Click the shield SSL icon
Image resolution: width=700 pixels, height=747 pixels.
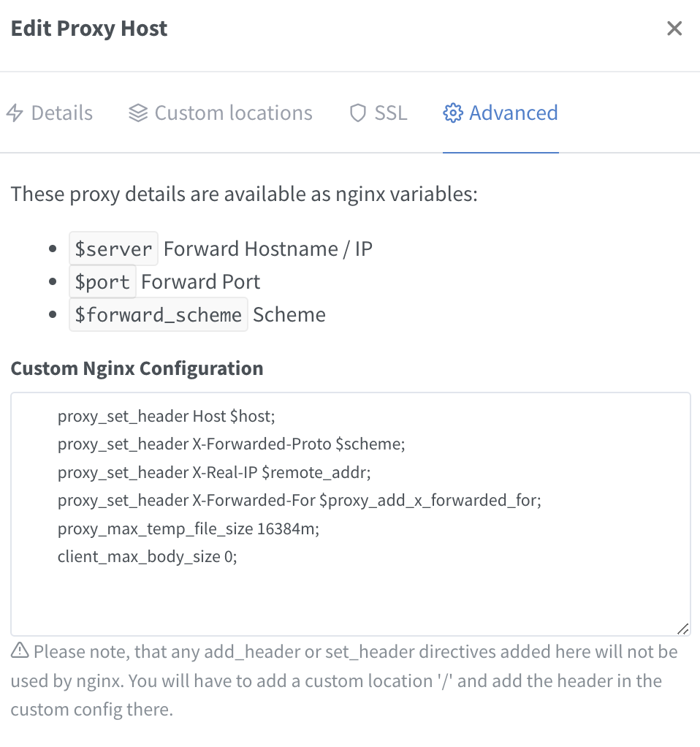tap(357, 113)
